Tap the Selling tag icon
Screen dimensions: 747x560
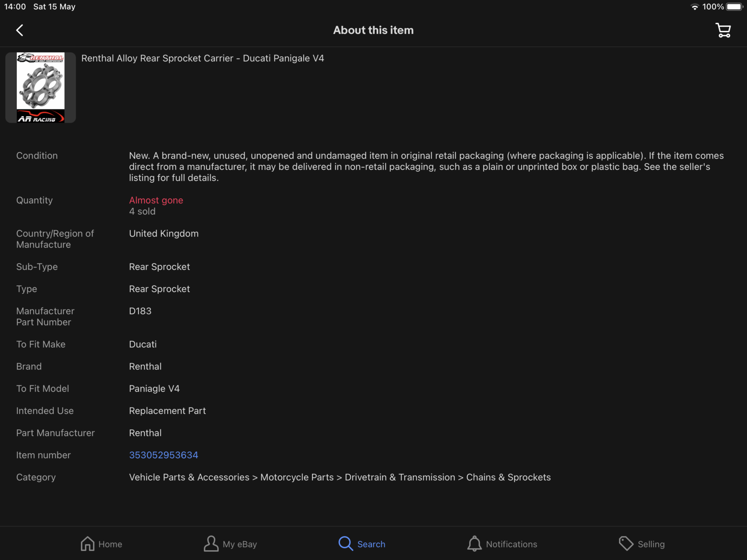click(626, 544)
